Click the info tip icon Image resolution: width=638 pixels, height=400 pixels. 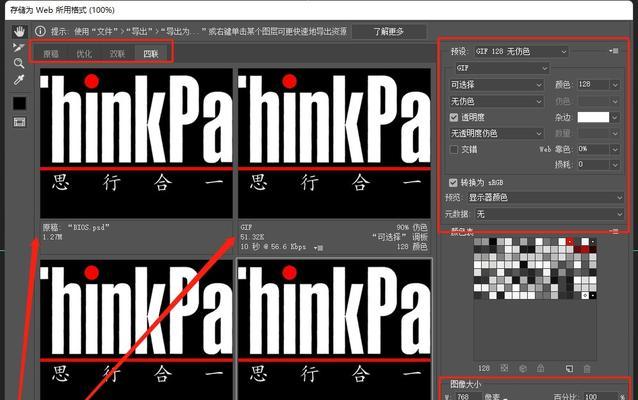[x=40, y=31]
